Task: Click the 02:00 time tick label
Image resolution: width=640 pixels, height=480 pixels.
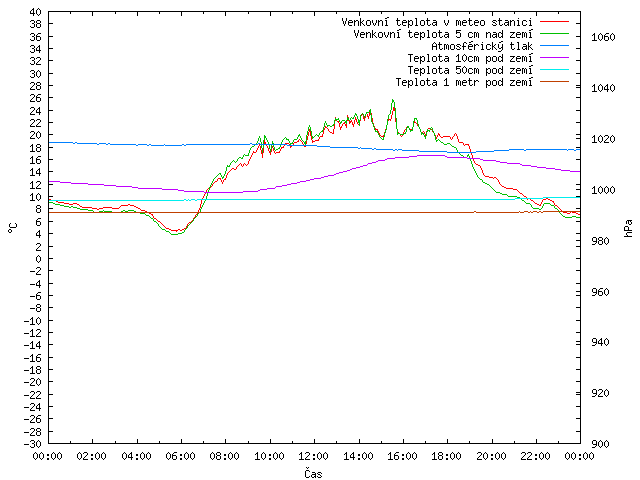Action: point(92,456)
